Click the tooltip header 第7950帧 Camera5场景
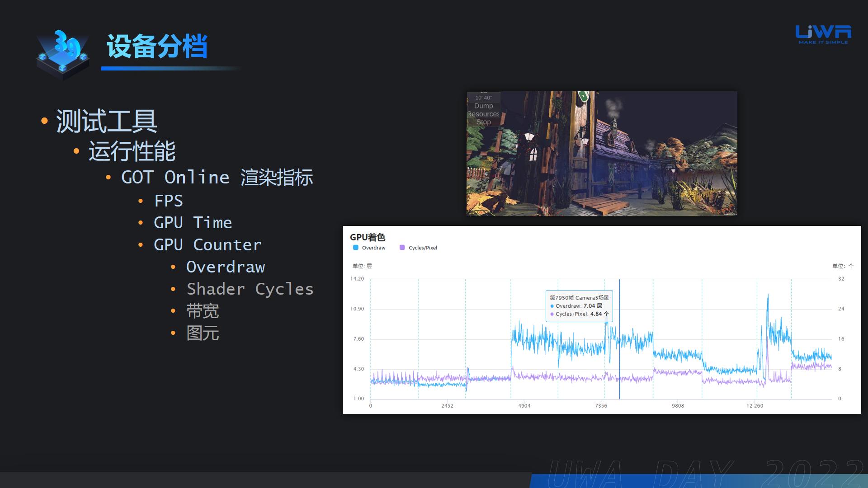The image size is (868, 488). pyautogui.click(x=579, y=298)
